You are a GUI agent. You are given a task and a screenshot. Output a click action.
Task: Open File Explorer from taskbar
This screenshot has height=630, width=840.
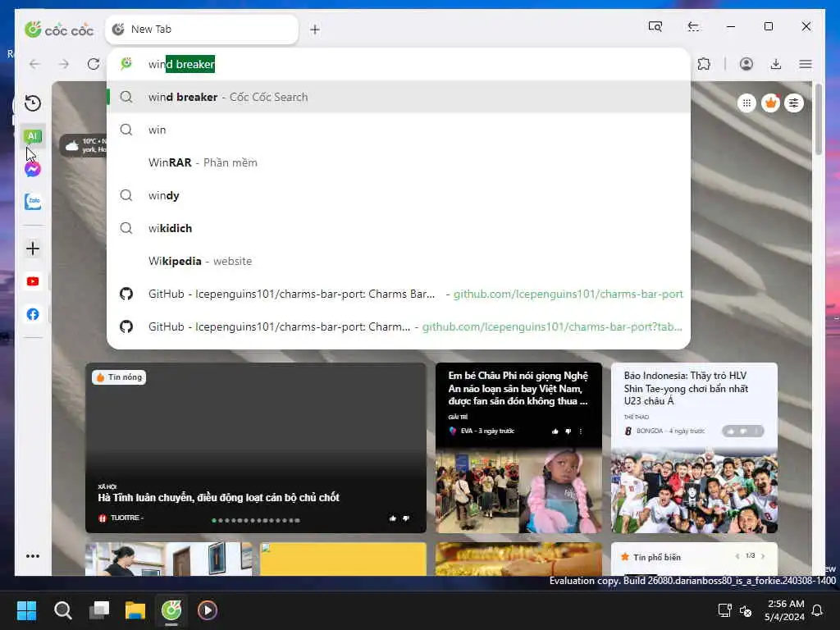(135, 610)
